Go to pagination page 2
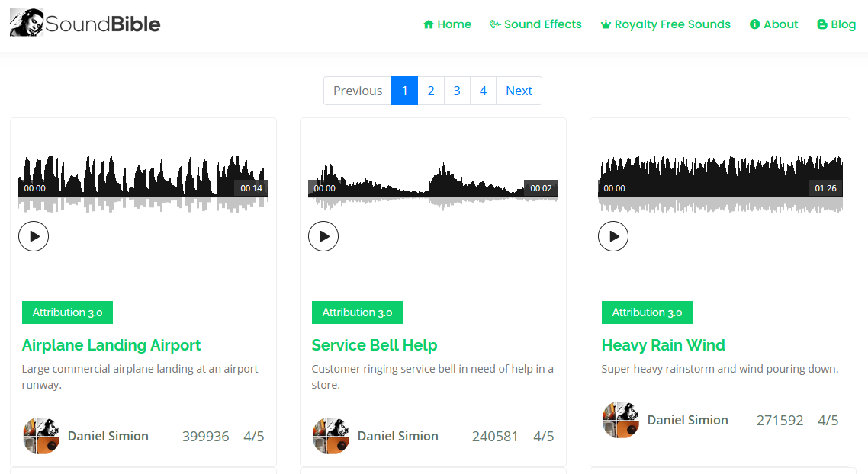The width and height of the screenshot is (868, 474). coord(431,91)
